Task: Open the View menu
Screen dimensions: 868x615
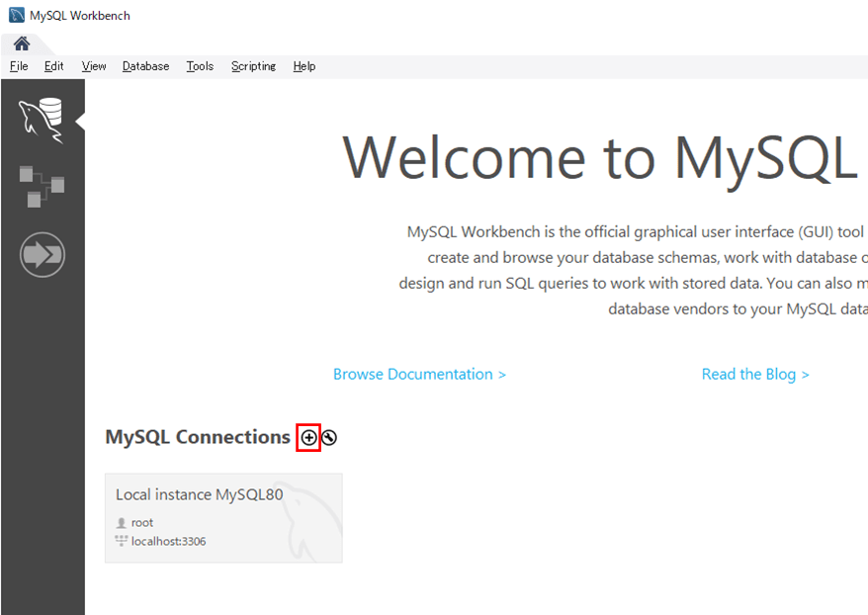Action: pyautogui.click(x=94, y=66)
